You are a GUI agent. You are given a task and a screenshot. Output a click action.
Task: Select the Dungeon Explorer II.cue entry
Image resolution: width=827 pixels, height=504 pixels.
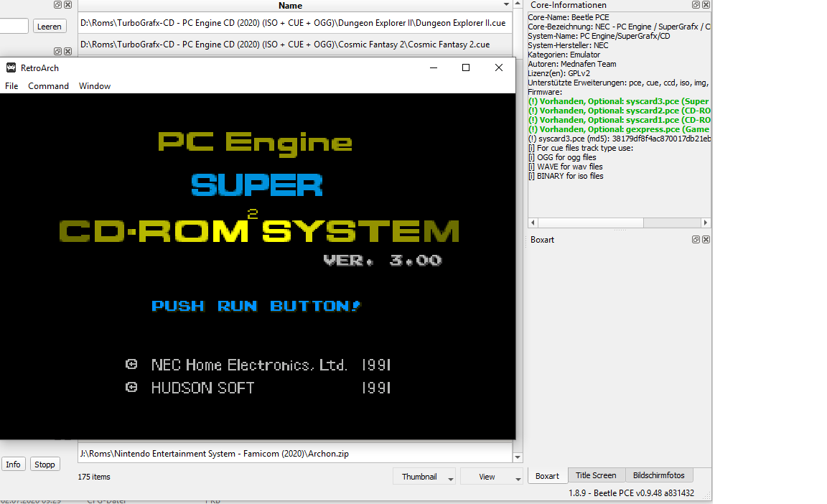click(x=295, y=23)
